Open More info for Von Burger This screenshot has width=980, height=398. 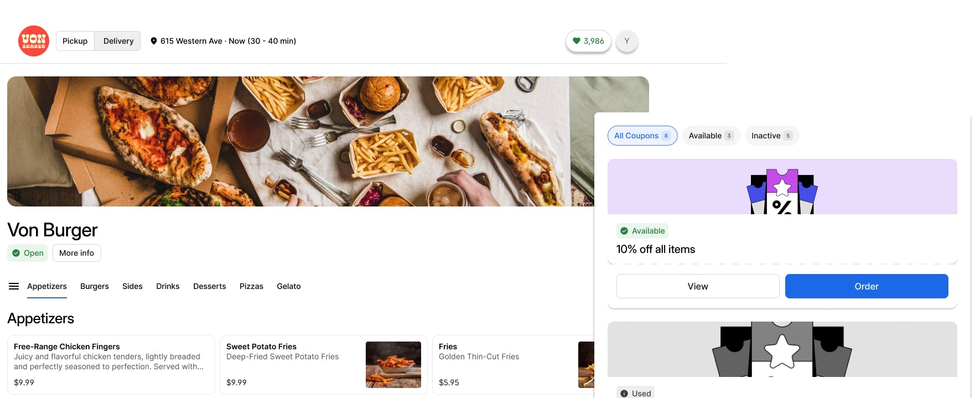(77, 253)
